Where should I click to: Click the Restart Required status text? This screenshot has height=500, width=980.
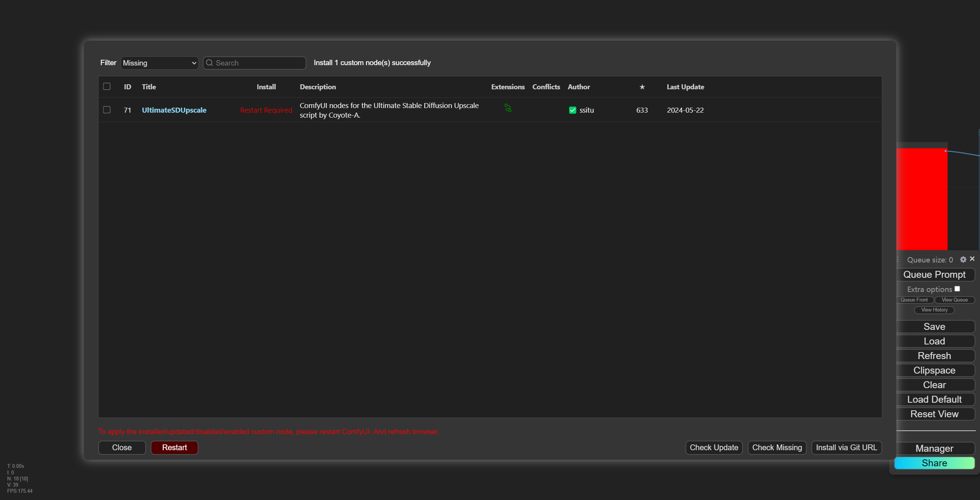click(x=266, y=110)
